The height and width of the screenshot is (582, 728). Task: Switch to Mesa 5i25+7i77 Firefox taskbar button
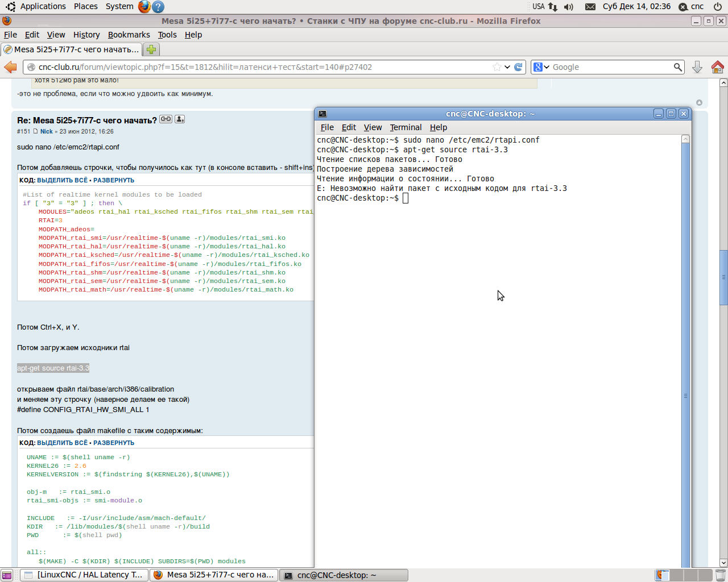pyautogui.click(x=214, y=575)
